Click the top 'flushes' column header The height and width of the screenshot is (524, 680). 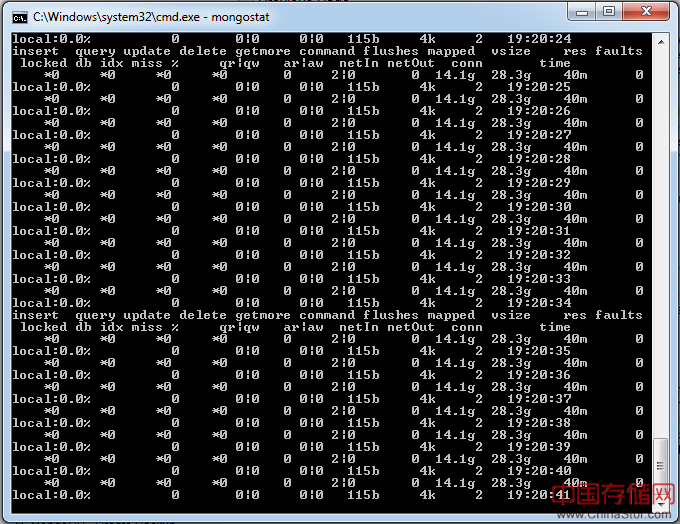pos(391,51)
